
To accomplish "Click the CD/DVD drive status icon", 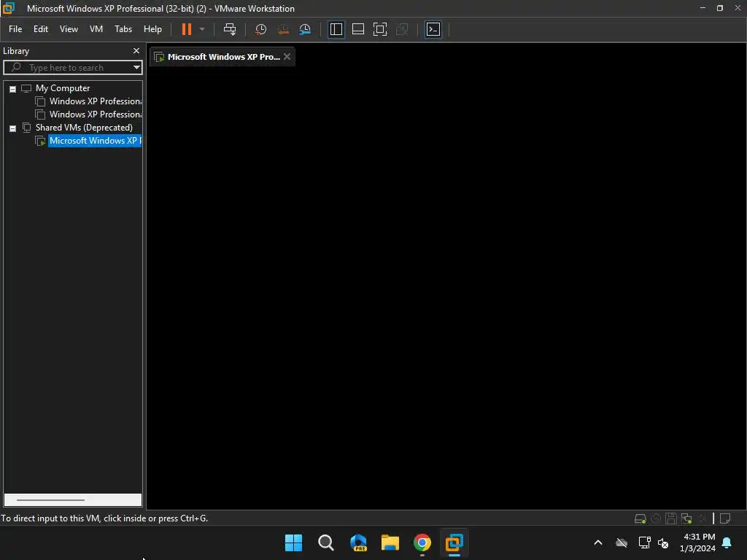I will (x=656, y=518).
